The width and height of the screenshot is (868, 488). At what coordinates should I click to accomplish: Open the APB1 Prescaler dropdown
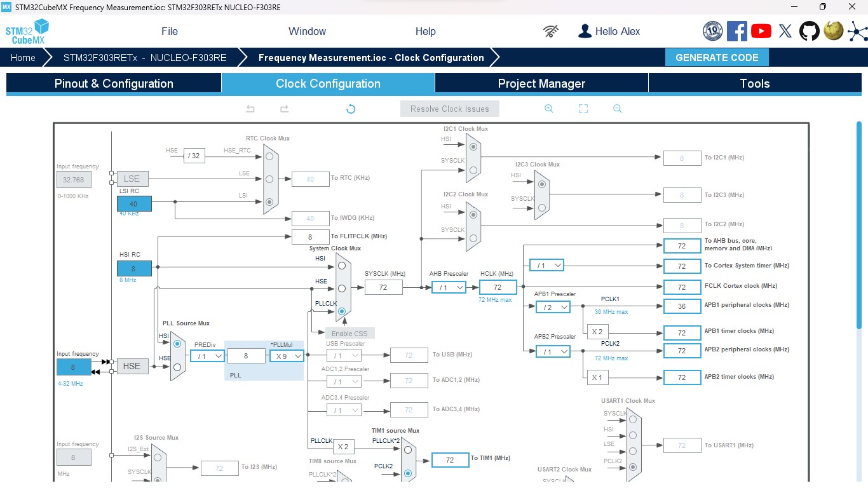(x=553, y=307)
